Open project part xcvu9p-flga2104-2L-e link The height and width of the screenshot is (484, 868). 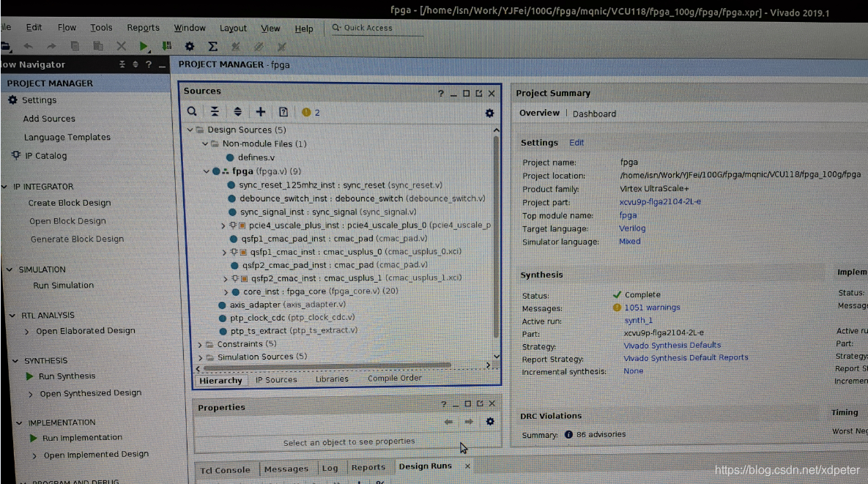tap(660, 201)
